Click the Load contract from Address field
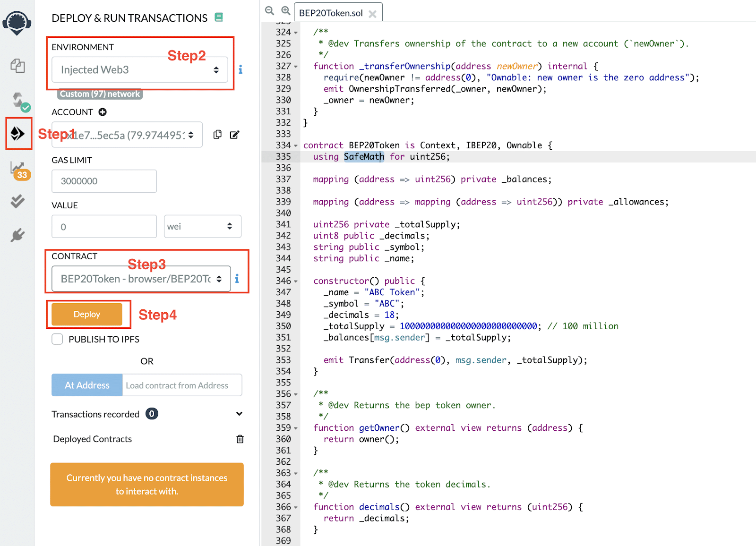 coord(182,385)
